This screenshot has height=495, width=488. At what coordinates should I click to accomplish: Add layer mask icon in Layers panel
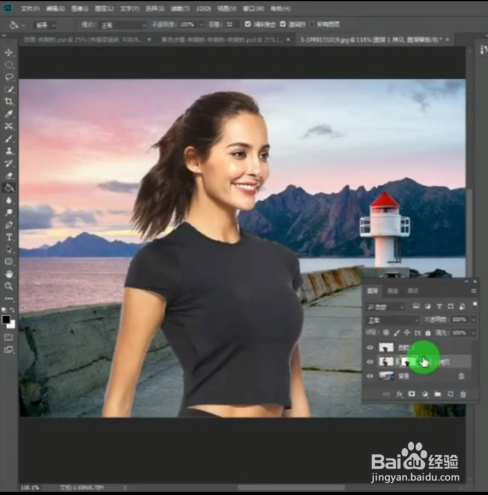(x=412, y=394)
